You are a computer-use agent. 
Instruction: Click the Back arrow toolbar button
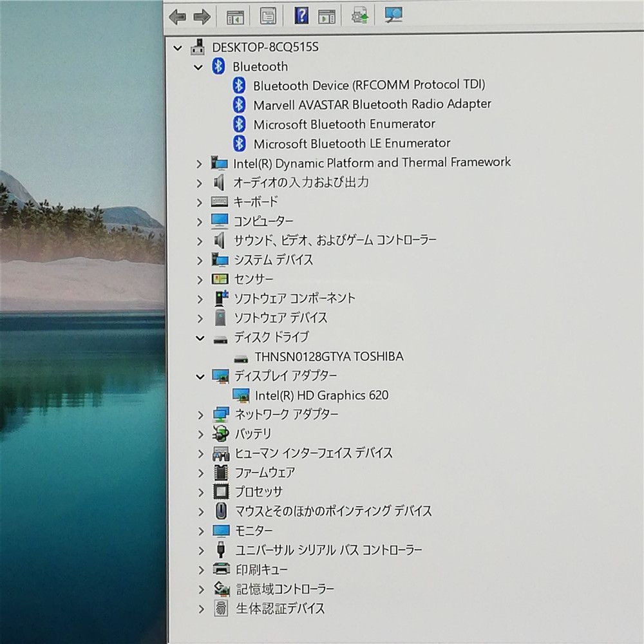178,17
